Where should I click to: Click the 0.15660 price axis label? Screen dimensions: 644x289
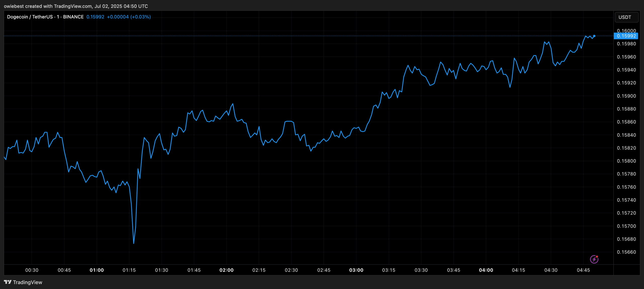coord(626,252)
